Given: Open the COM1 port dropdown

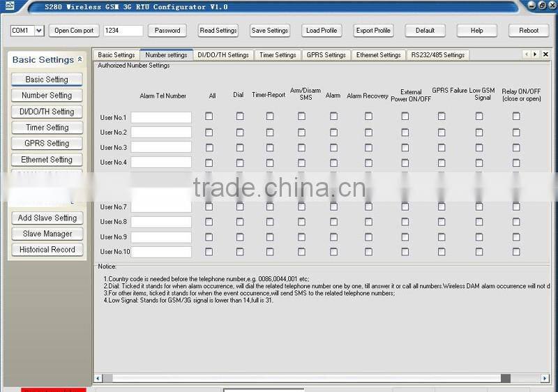Looking at the screenshot, I should click(x=38, y=31).
